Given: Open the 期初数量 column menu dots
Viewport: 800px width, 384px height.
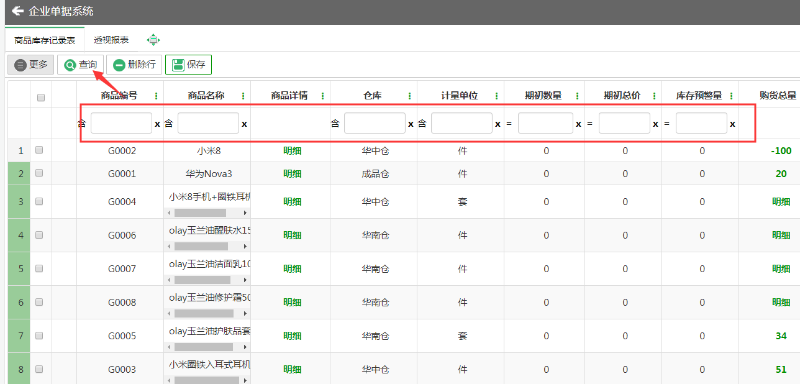Looking at the screenshot, I should (x=577, y=96).
